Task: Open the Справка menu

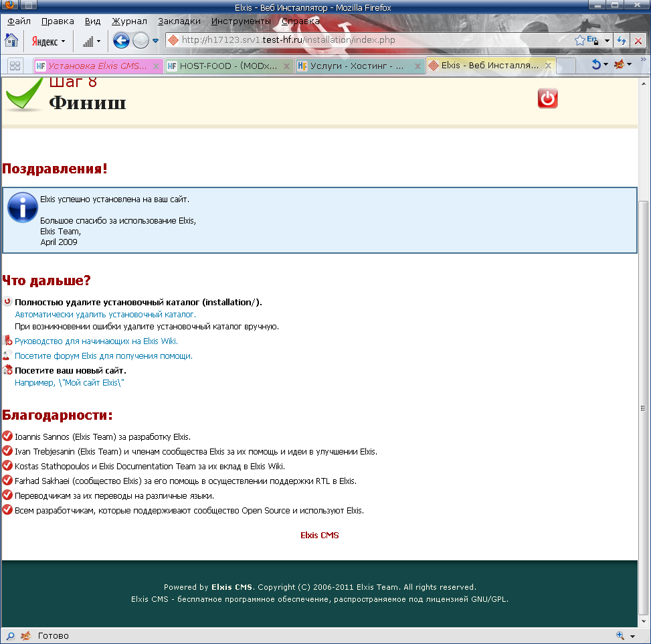Action: pyautogui.click(x=300, y=21)
